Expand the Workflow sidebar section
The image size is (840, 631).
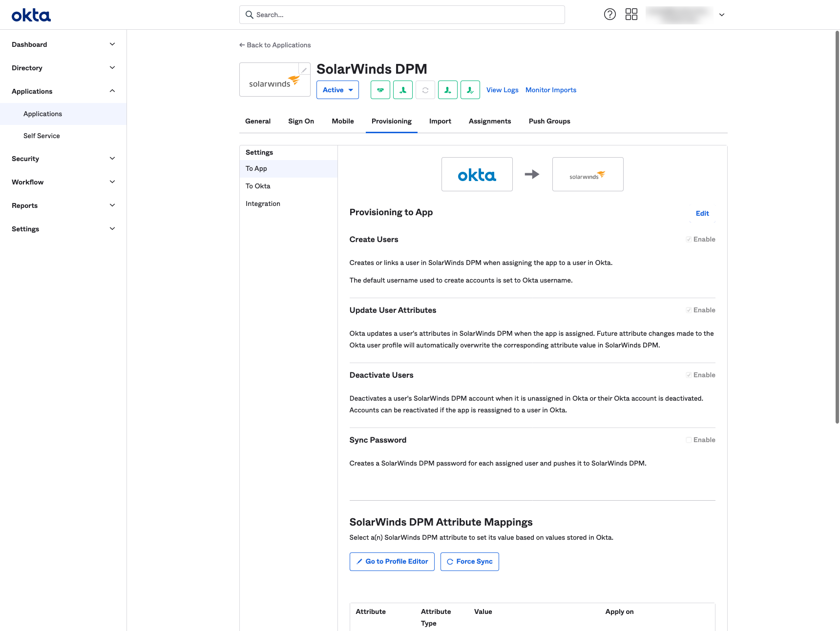[x=63, y=182]
